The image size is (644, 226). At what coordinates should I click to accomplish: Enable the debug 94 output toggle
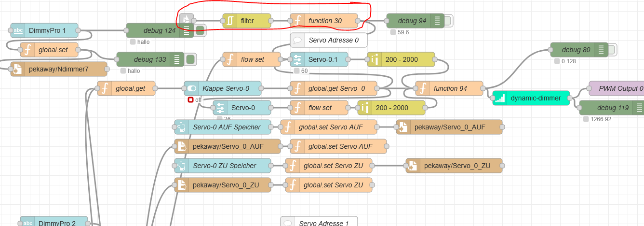coord(448,21)
